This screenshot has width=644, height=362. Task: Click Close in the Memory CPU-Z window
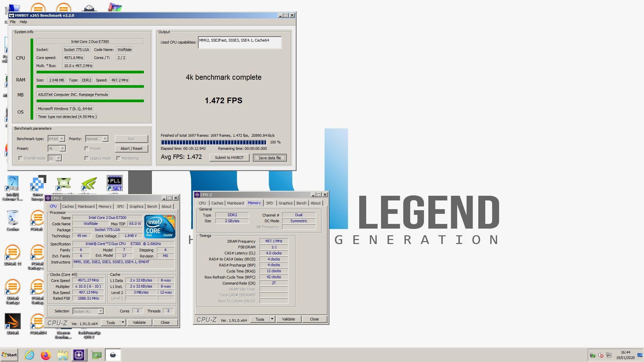coord(314,319)
